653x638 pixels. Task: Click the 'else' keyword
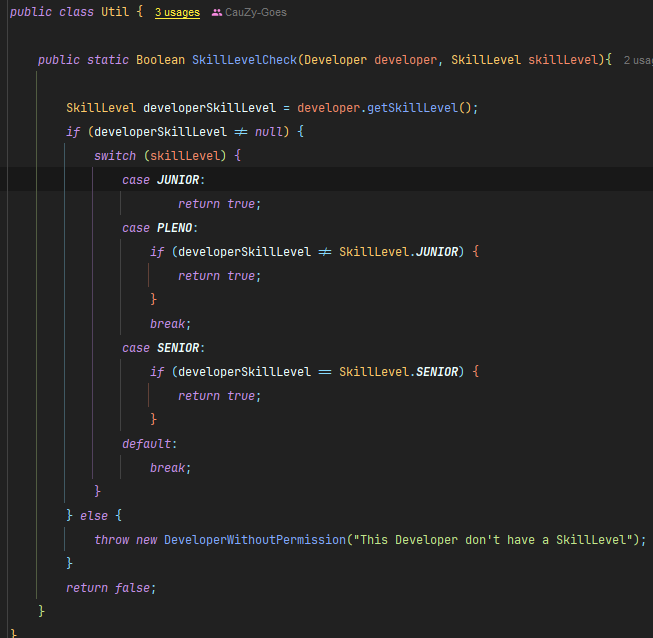94,516
